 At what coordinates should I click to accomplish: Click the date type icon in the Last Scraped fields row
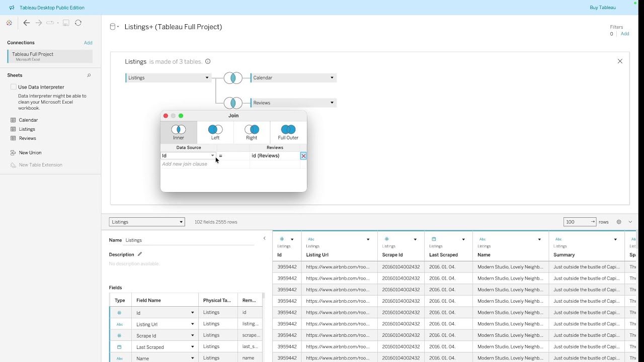[x=119, y=347]
